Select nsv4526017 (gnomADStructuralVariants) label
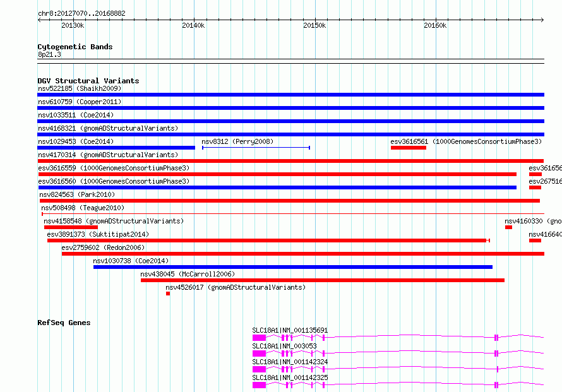This screenshot has height=392, width=562. pyautogui.click(x=236, y=287)
